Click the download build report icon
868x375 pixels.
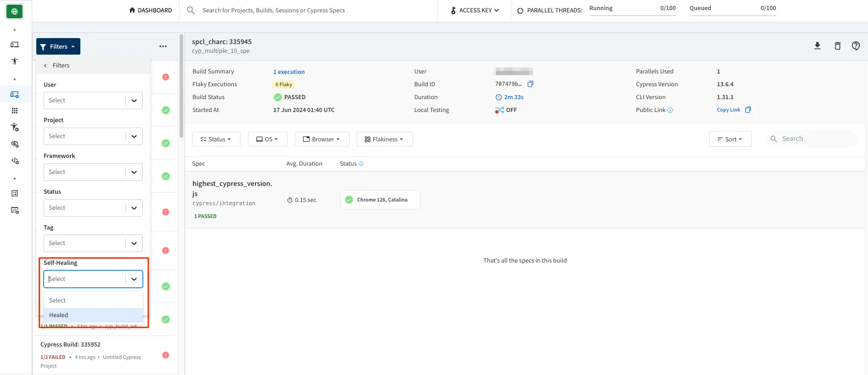[817, 46]
